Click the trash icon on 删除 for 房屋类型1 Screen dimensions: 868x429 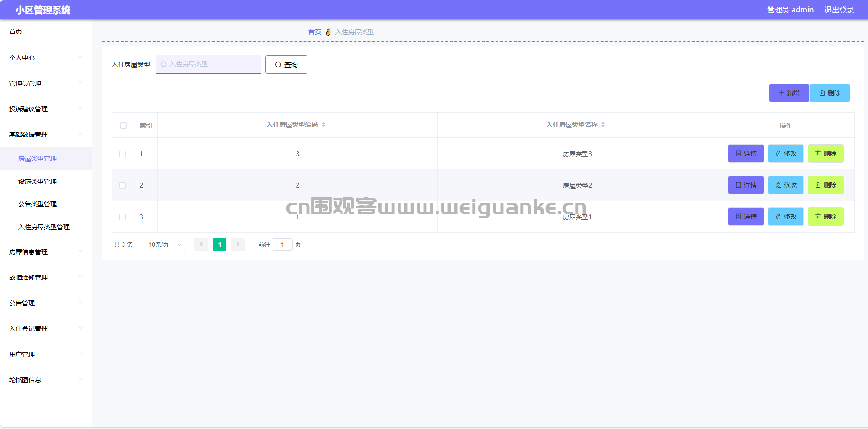tap(818, 217)
